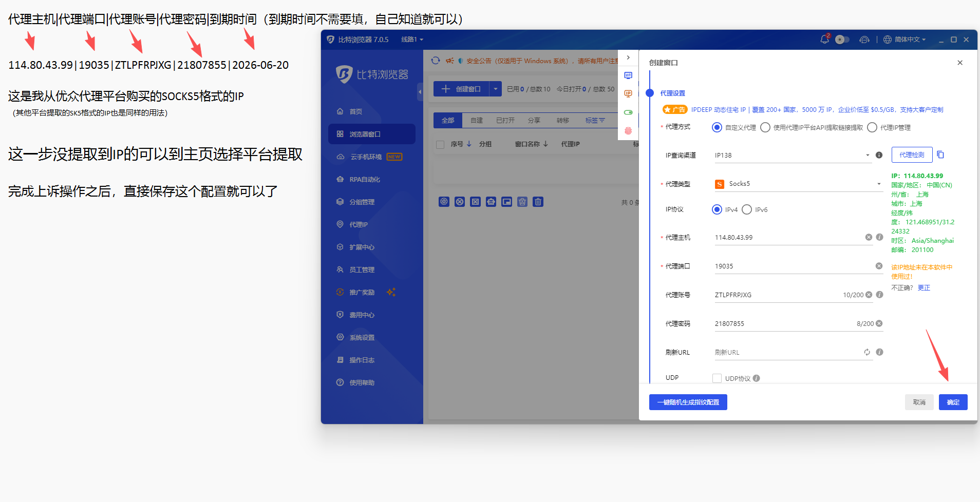This screenshot has width=980, height=502.
Task: Open 浏览器窗口 in the sidebar
Action: tap(372, 134)
